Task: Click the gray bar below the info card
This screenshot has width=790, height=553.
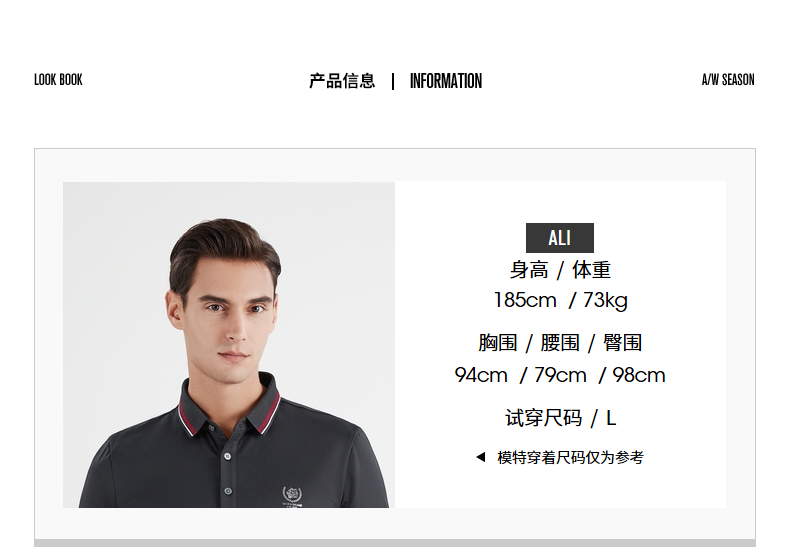Action: 395,543
